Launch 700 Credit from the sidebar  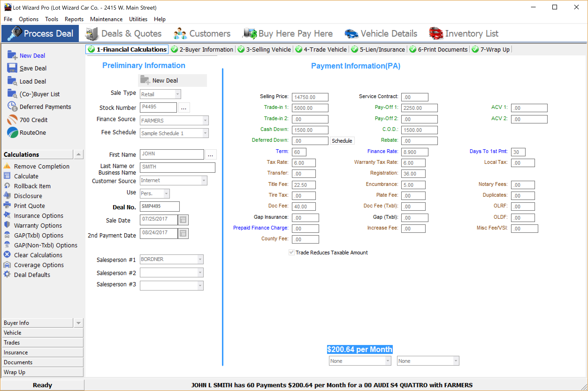pos(33,120)
